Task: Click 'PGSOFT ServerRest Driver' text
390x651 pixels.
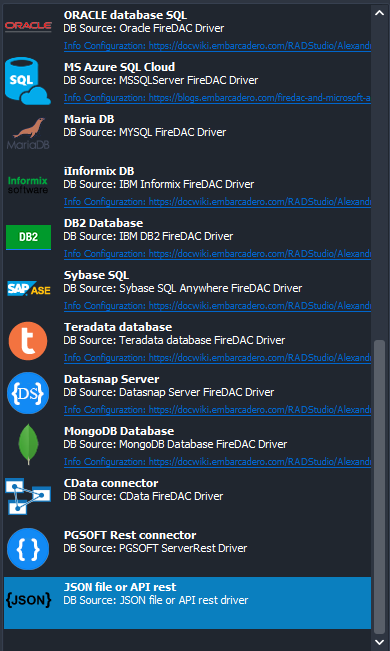Action: click(183, 548)
